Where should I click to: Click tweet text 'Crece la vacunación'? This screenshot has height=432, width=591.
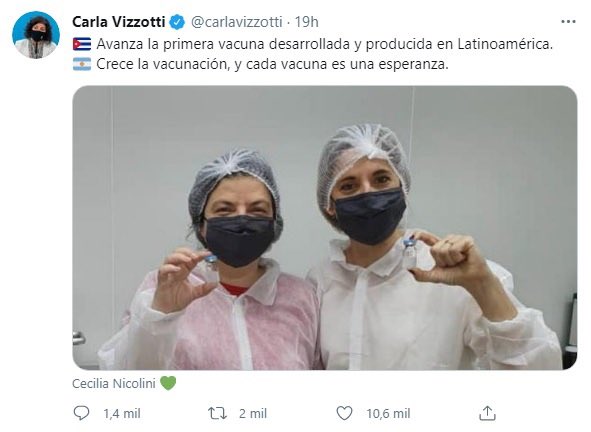pyautogui.click(x=163, y=64)
